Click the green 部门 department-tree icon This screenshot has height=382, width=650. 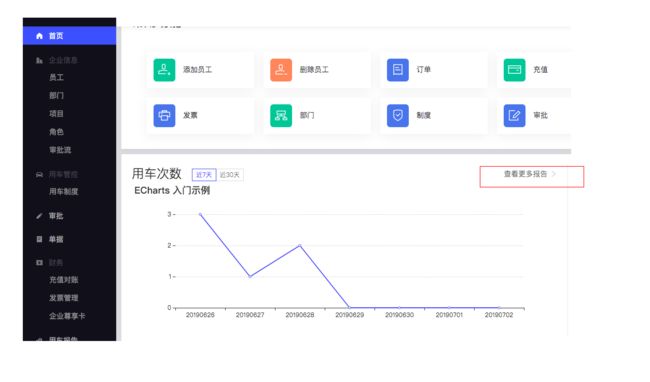coord(281,115)
